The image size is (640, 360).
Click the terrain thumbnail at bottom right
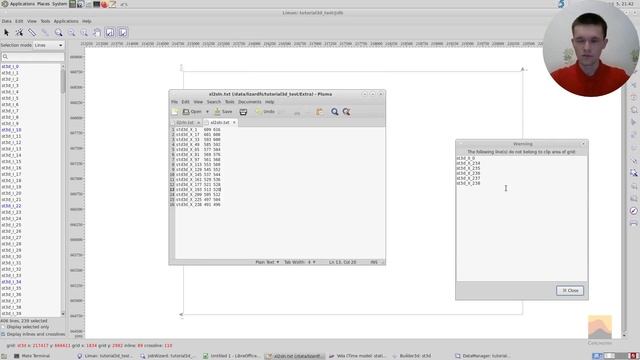pos(600,327)
